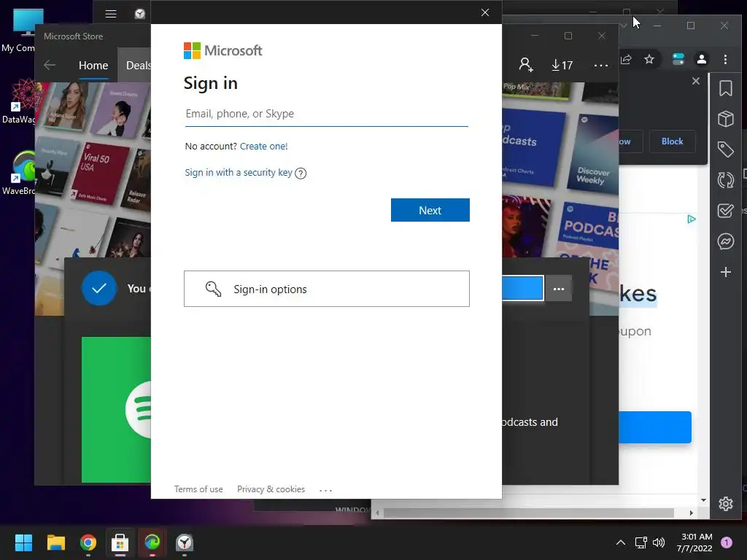Show hidden system tray icons

pyautogui.click(x=620, y=542)
